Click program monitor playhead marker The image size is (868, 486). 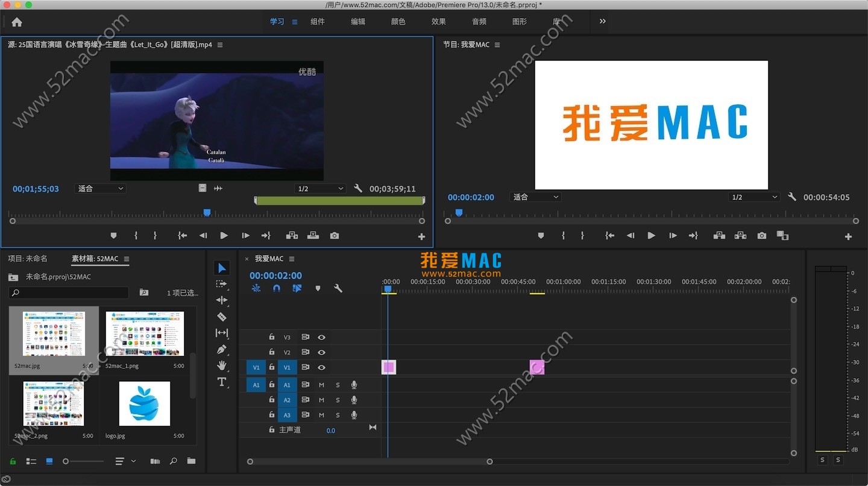tap(459, 213)
